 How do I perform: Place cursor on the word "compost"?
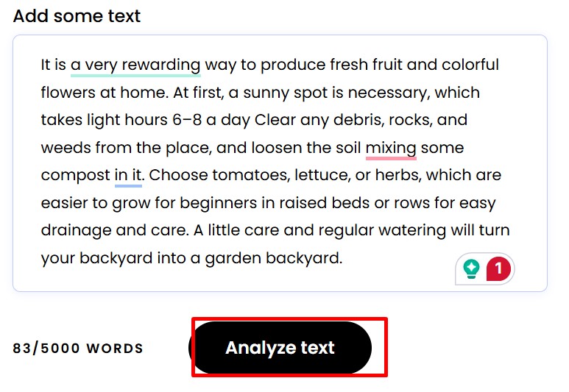pos(75,176)
